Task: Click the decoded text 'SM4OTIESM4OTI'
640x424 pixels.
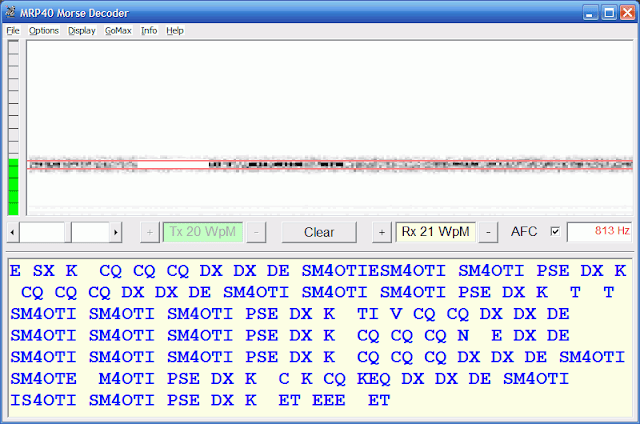Action: [373, 271]
